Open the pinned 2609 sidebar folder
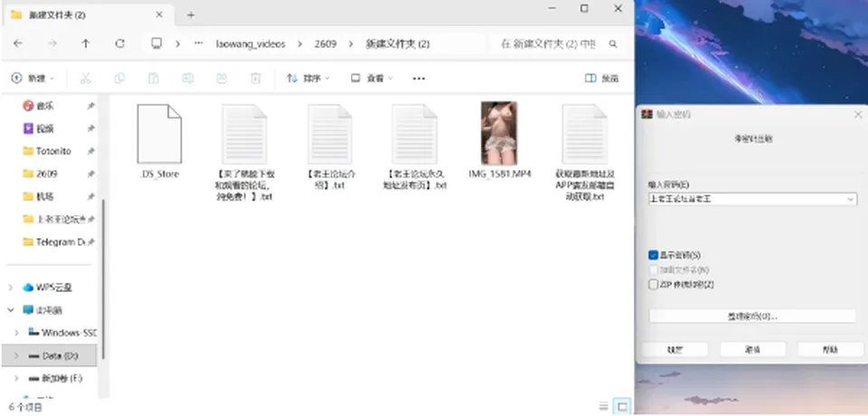 pyautogui.click(x=46, y=174)
